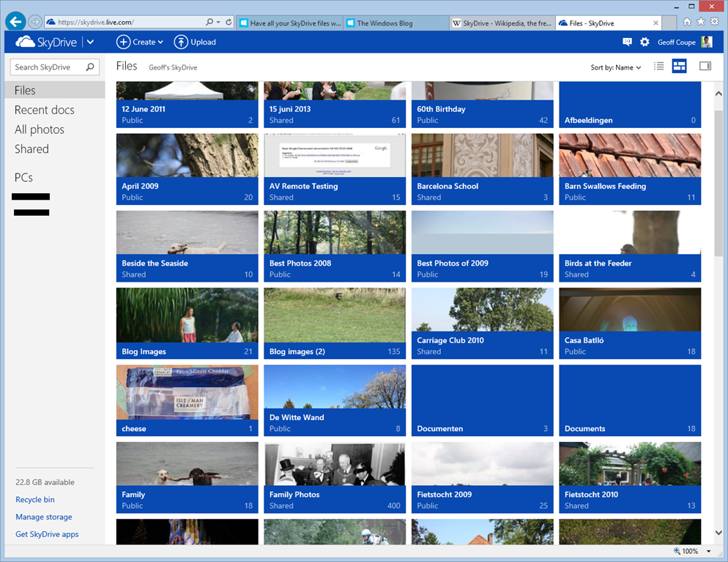The width and height of the screenshot is (728, 562).
Task: Open browser home icon
Action: [687, 22]
